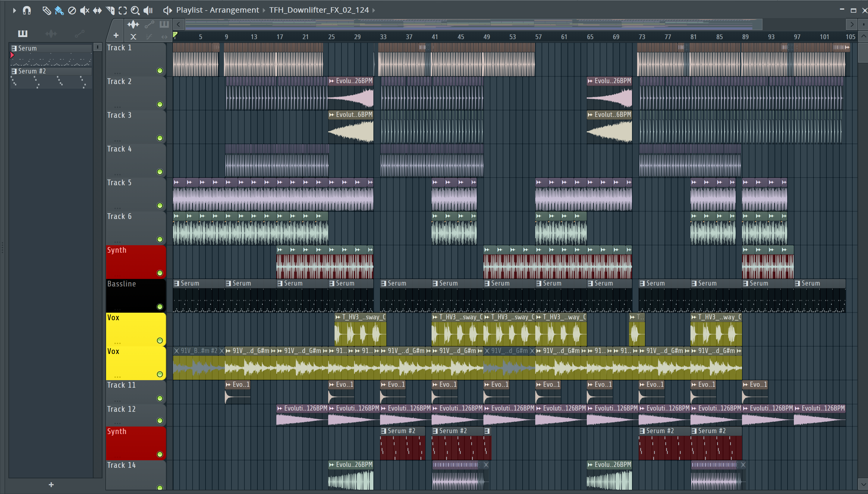Click the muted 91V_B..#m #2 vocal clip

[x=199, y=363]
